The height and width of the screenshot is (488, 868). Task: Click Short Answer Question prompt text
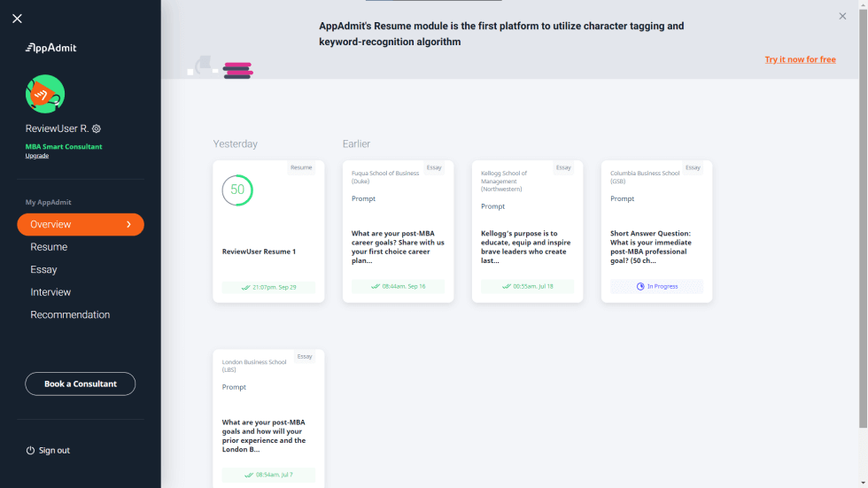(651, 247)
